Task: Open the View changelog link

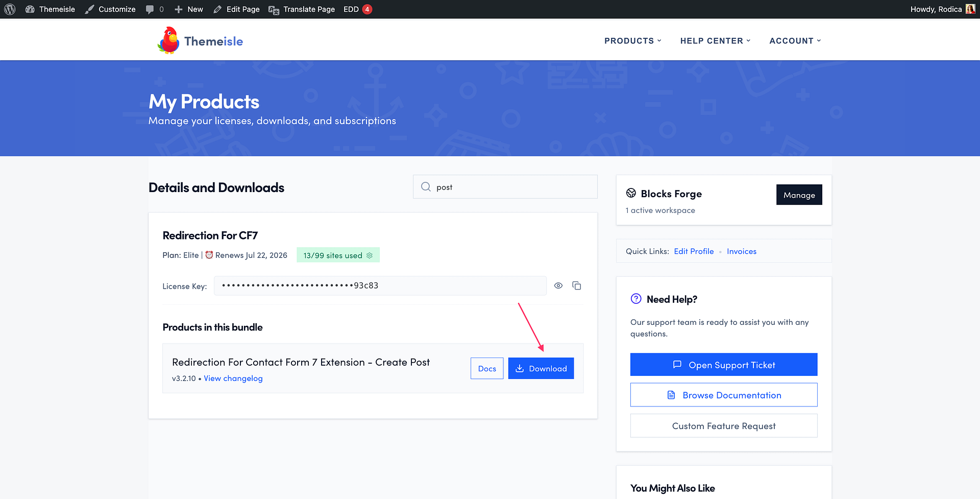Action: click(x=233, y=378)
